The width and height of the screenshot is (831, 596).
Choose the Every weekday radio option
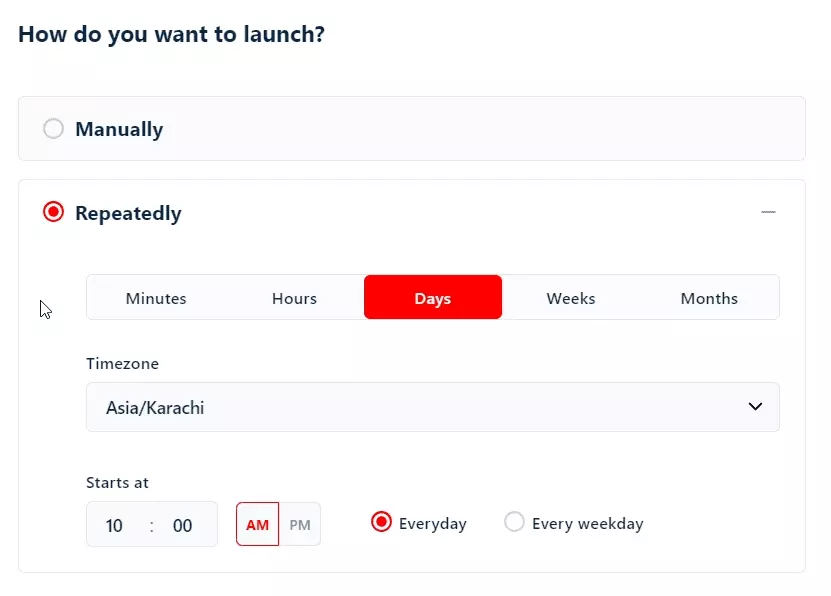click(514, 522)
